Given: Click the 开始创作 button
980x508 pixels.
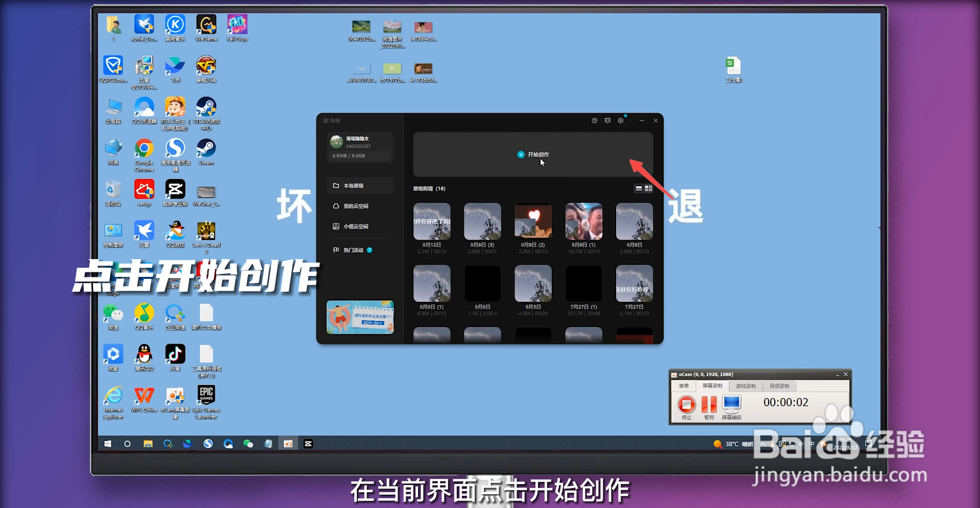Looking at the screenshot, I should click(x=533, y=154).
